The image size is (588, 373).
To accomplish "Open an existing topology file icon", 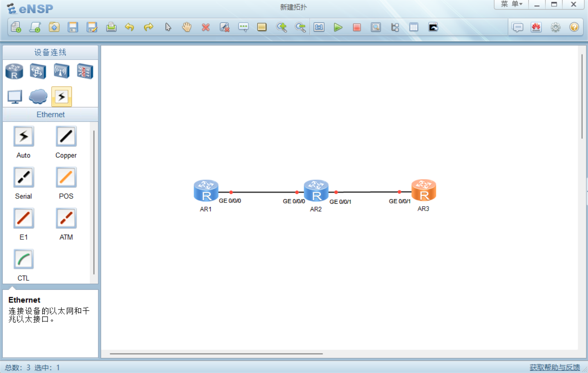I will pyautogui.click(x=54, y=27).
